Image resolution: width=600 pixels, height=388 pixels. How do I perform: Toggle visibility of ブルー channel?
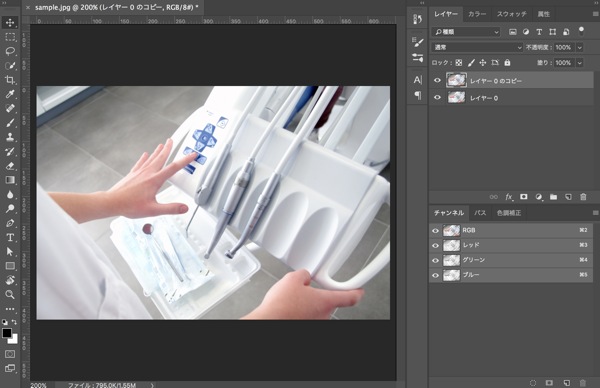(x=435, y=275)
